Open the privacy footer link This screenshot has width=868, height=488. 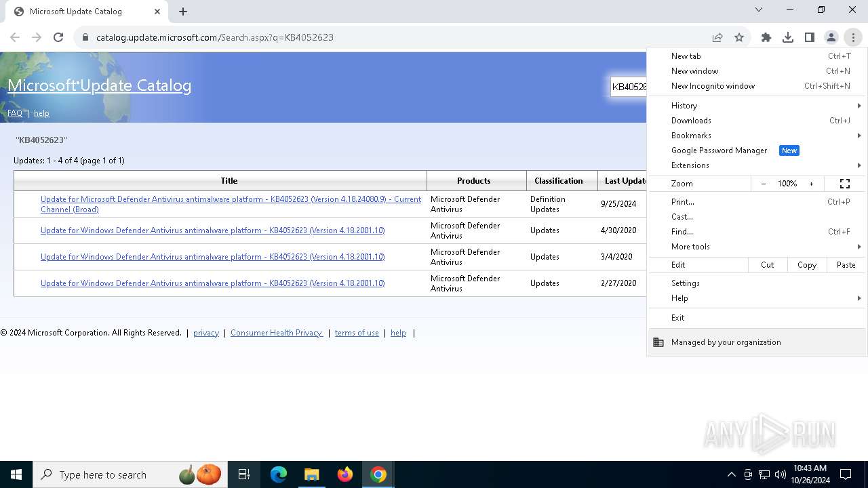click(x=206, y=333)
